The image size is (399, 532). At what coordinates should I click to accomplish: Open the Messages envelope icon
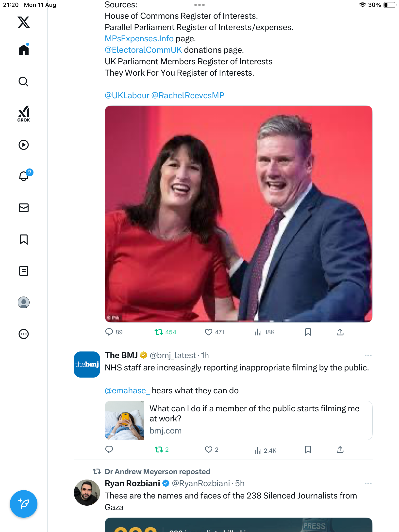coord(24,208)
